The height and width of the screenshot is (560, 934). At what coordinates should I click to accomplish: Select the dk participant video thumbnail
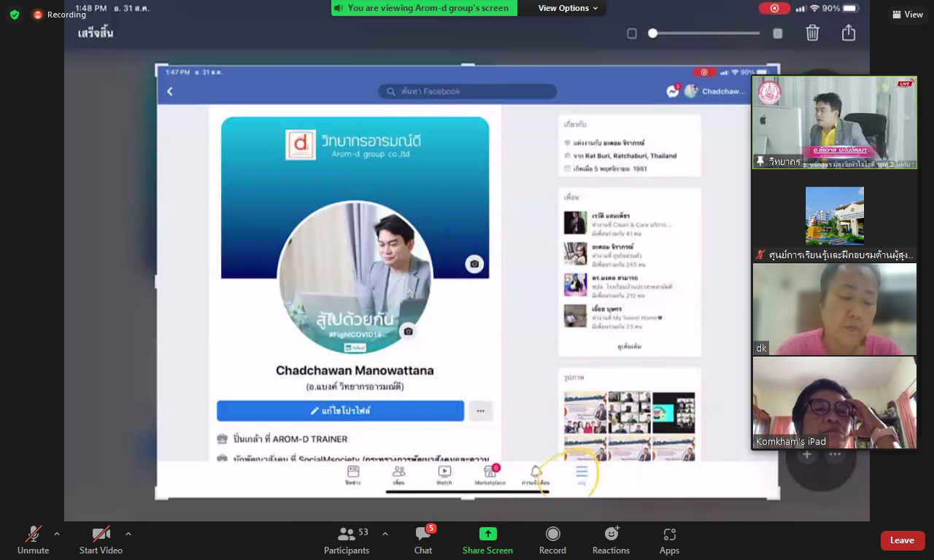pyautogui.click(x=834, y=309)
